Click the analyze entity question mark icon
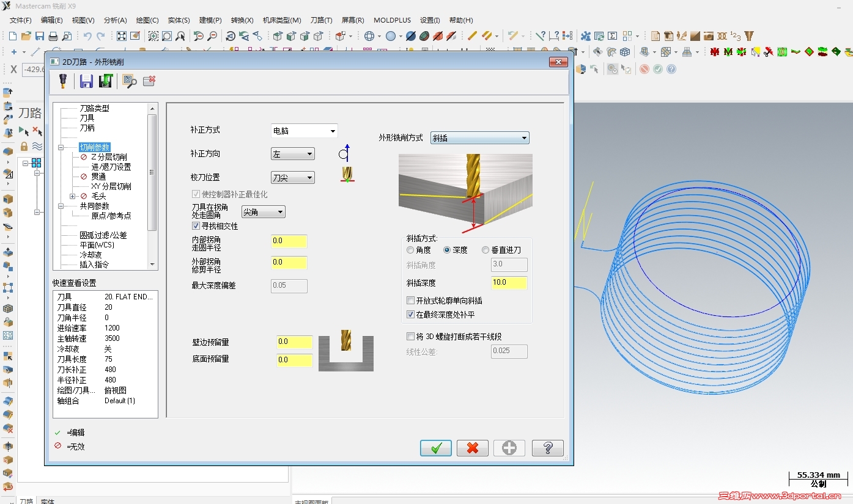This screenshot has width=853, height=504. (x=541, y=36)
